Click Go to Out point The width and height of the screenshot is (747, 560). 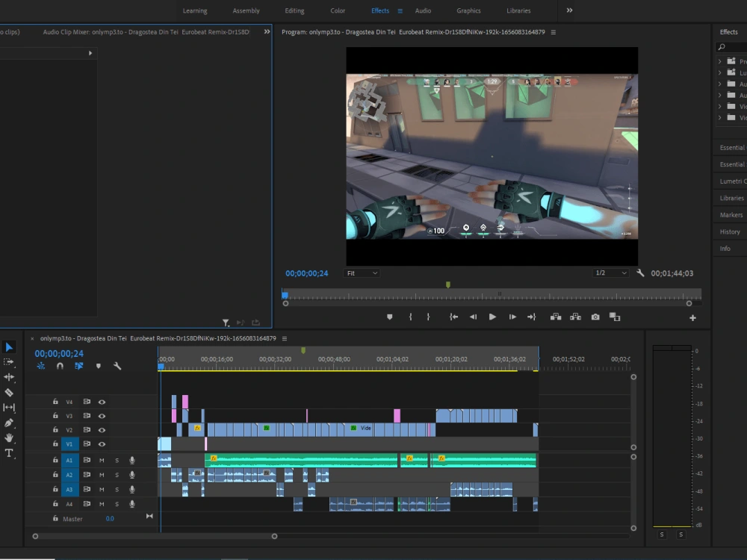point(532,317)
